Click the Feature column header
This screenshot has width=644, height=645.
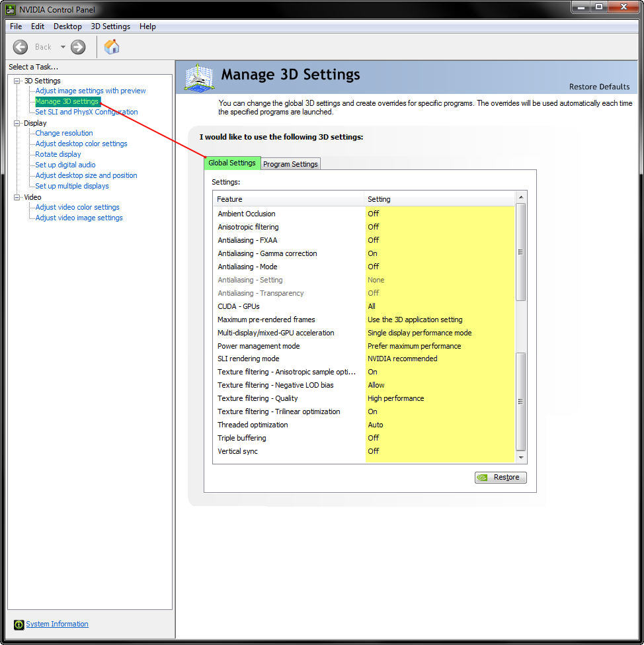point(288,199)
